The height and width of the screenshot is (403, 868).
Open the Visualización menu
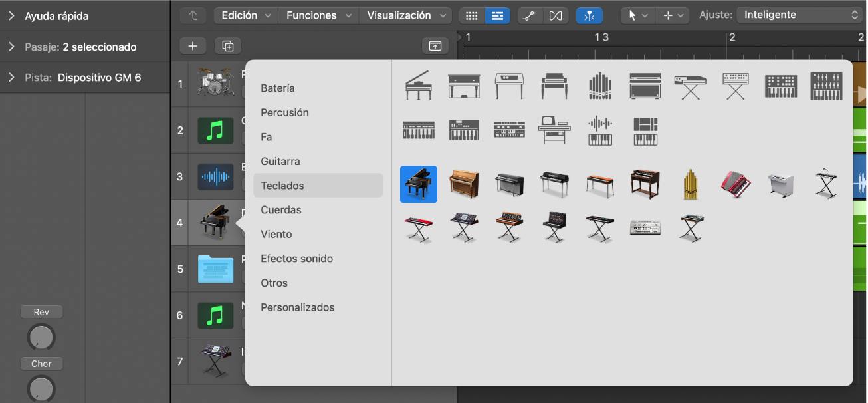click(x=405, y=15)
